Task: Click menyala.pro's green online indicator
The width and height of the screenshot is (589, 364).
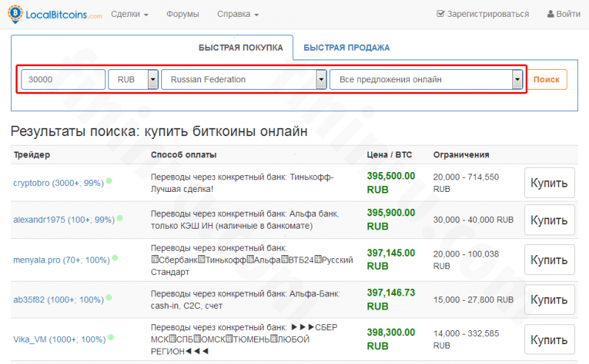Action: click(115, 258)
